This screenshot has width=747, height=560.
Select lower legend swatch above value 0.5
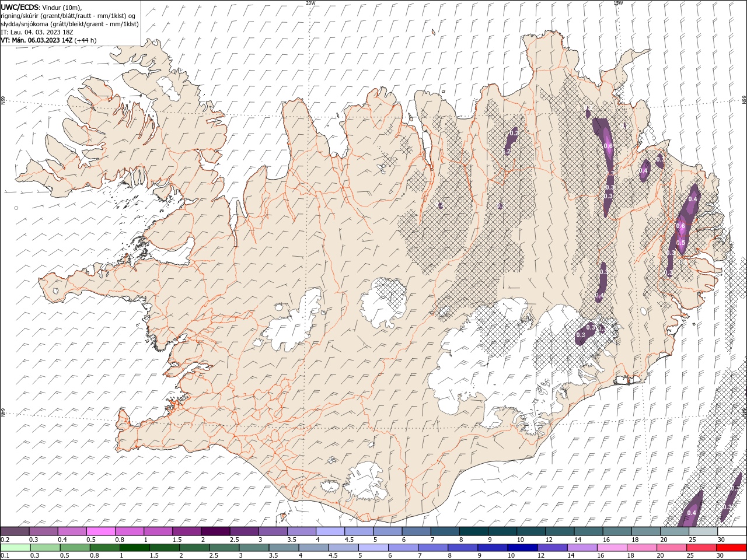point(74,548)
